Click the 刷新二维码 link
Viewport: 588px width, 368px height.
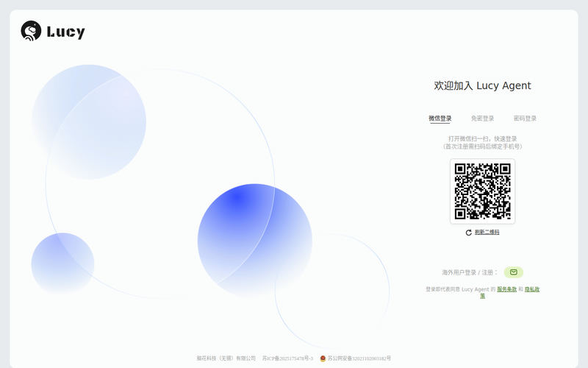pyautogui.click(x=487, y=232)
